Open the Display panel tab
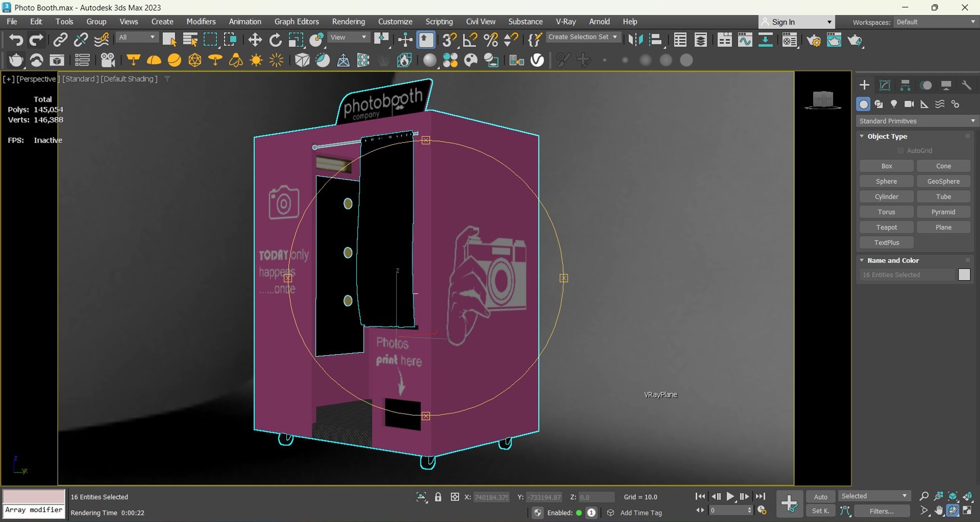 946,85
